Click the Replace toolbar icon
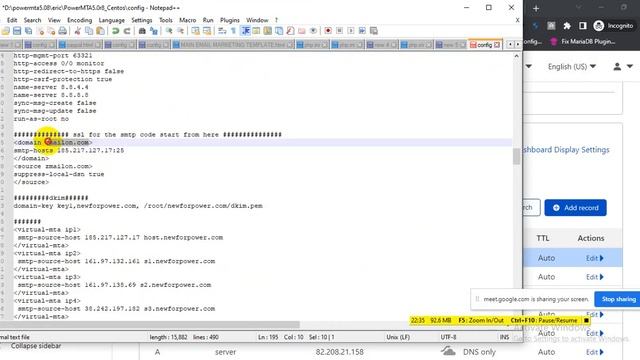This screenshot has height=360, width=640. click(153, 31)
